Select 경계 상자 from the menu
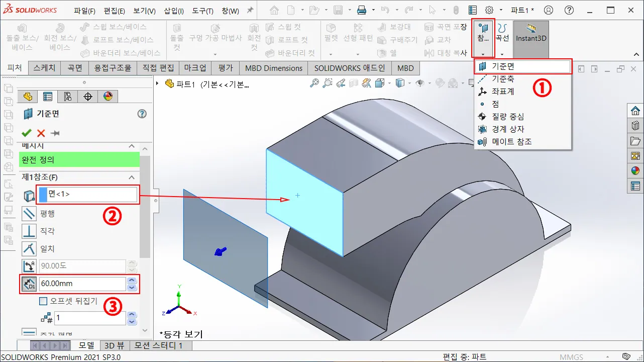Image resolution: width=644 pixels, height=362 pixels. tap(523, 129)
